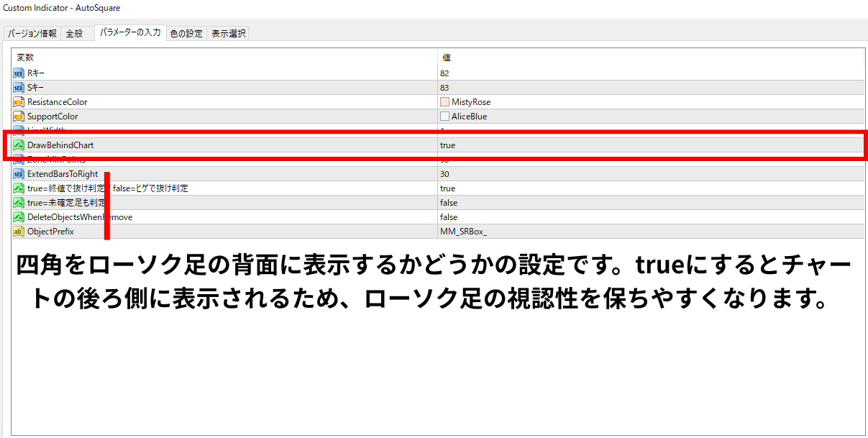Click the boolean icon beside DeleteObjectsWhenRemove
Viewport: 868px width, 438px height.
pyautogui.click(x=19, y=217)
